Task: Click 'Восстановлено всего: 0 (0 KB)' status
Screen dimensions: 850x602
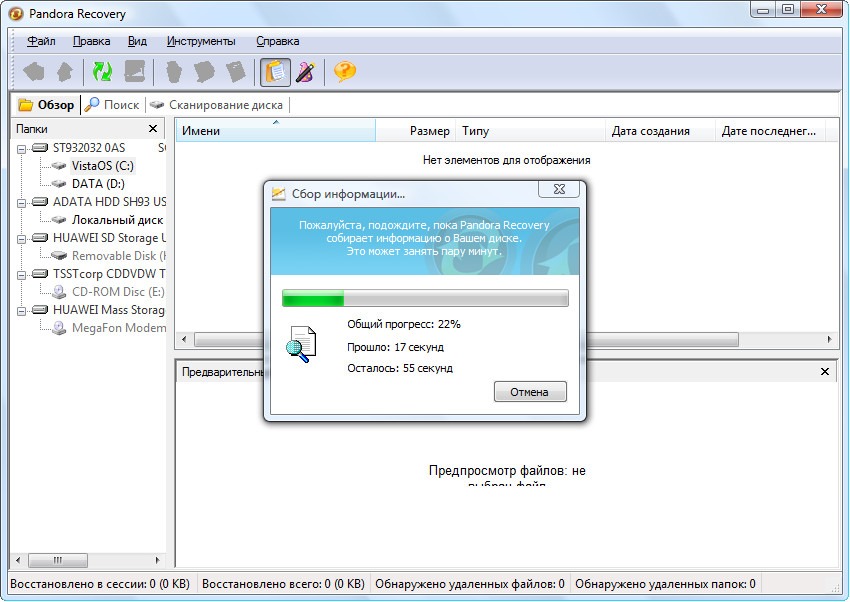Action: pos(283,584)
